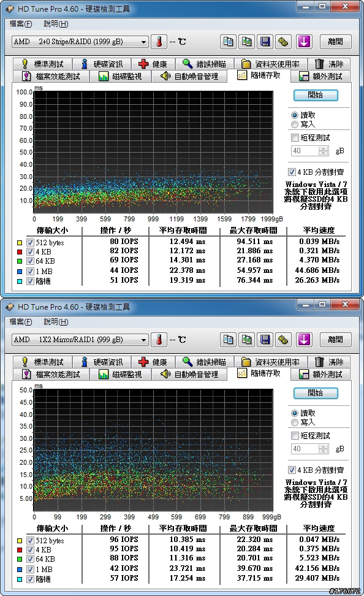This screenshot has height=596, width=364.
Task: Open 資料夾使用率 tab in top RAID0 window
Action: 270,64
